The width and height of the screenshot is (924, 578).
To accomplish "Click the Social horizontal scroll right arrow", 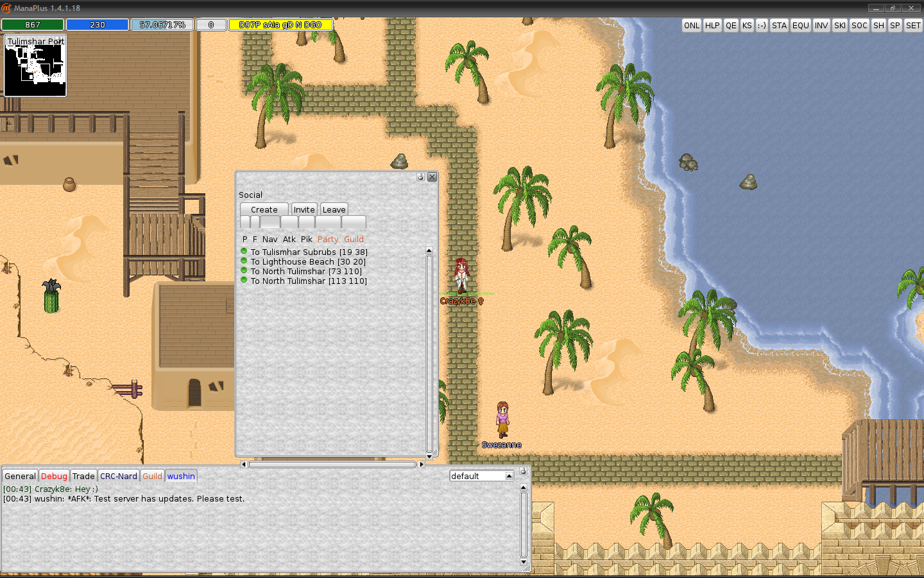I will (421, 464).
